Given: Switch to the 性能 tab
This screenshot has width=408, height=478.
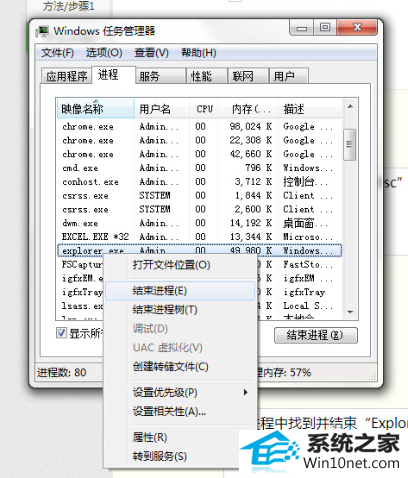Looking at the screenshot, I should pos(207,76).
